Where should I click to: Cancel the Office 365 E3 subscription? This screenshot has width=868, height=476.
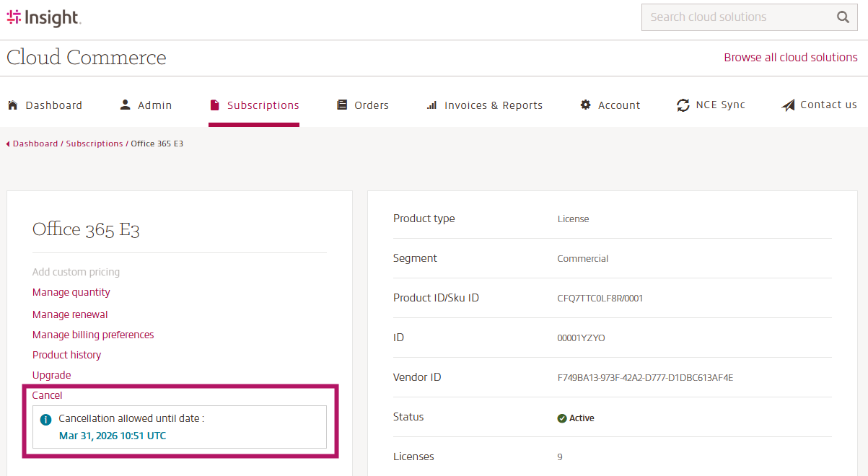pos(47,395)
